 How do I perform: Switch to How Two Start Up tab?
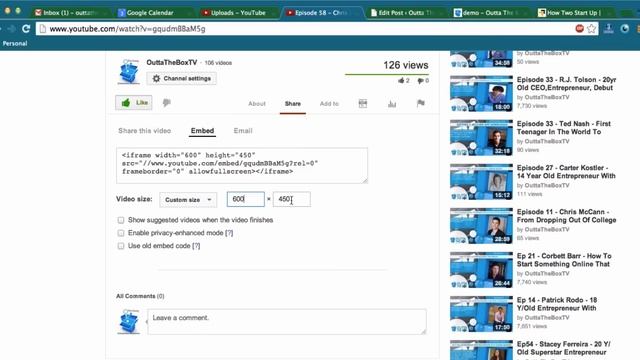(x=573, y=13)
